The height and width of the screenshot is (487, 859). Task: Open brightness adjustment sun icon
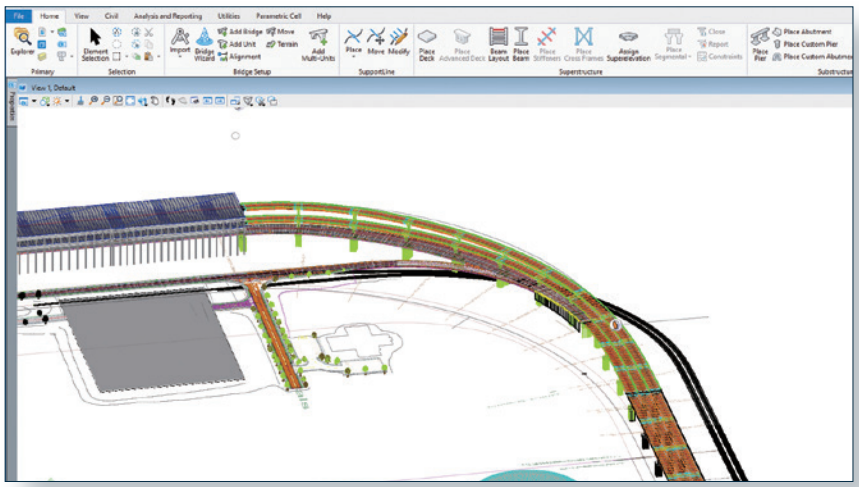point(57,101)
